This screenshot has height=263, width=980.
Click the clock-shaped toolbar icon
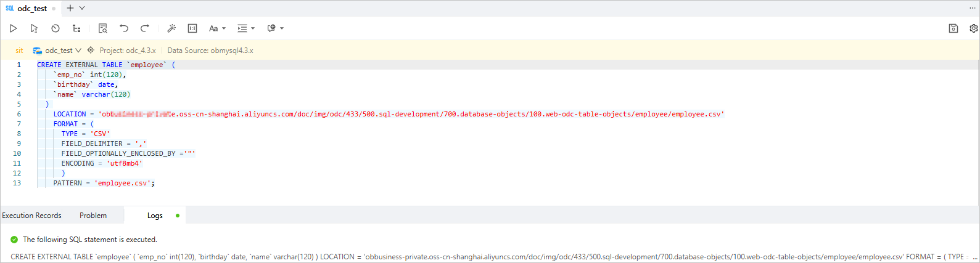click(x=56, y=28)
